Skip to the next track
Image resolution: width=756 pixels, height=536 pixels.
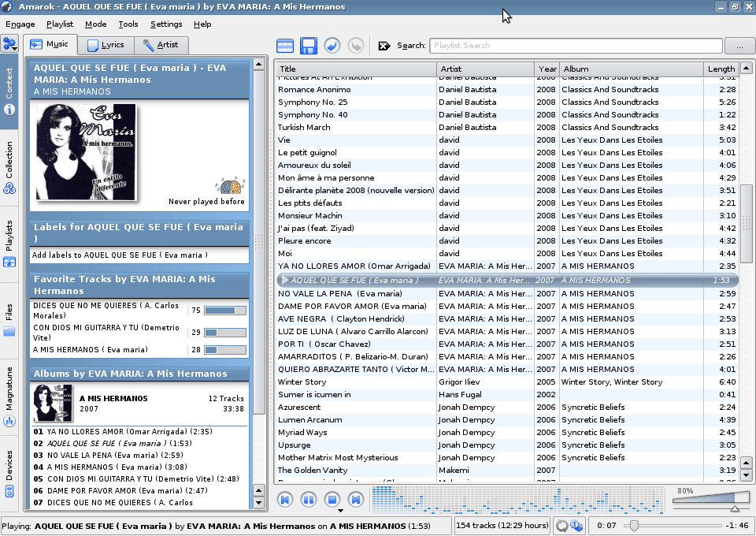356,499
